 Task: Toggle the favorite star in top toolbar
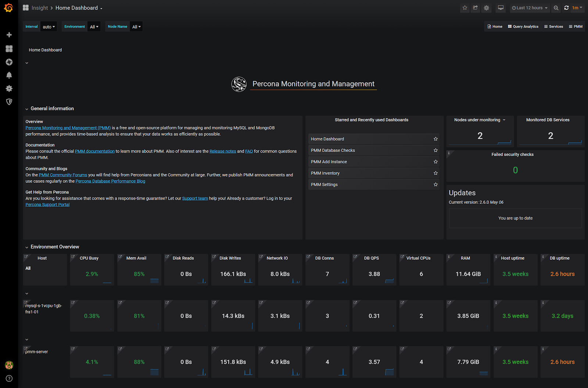465,8
